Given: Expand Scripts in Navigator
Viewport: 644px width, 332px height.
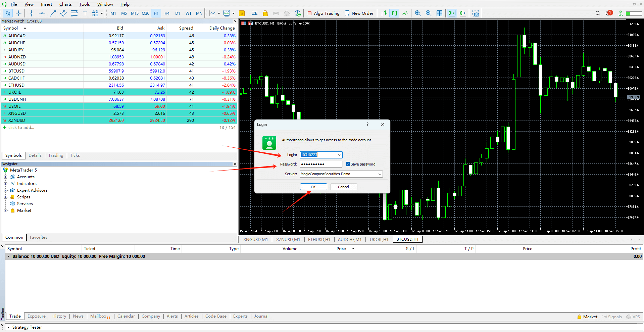Looking at the screenshot, I should (x=5, y=197).
